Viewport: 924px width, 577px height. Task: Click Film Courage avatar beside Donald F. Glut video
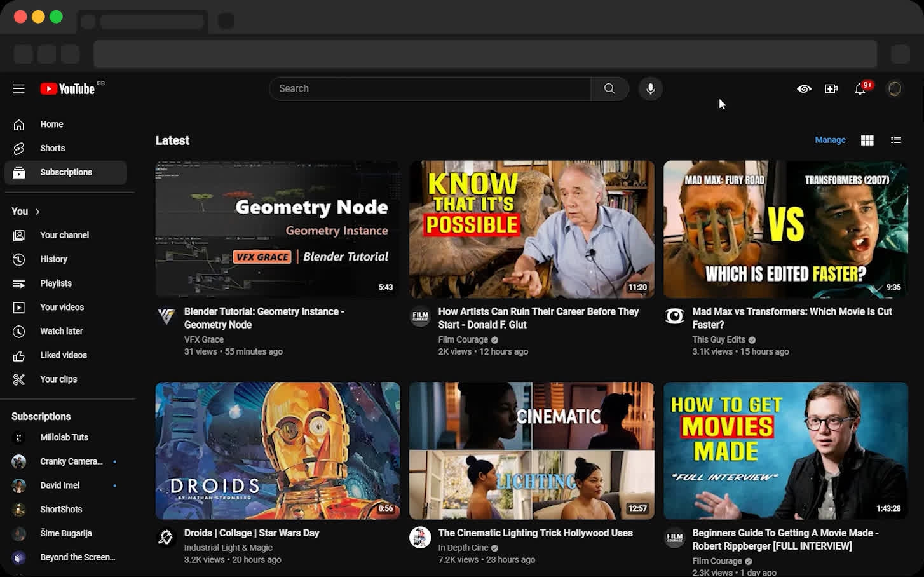420,316
